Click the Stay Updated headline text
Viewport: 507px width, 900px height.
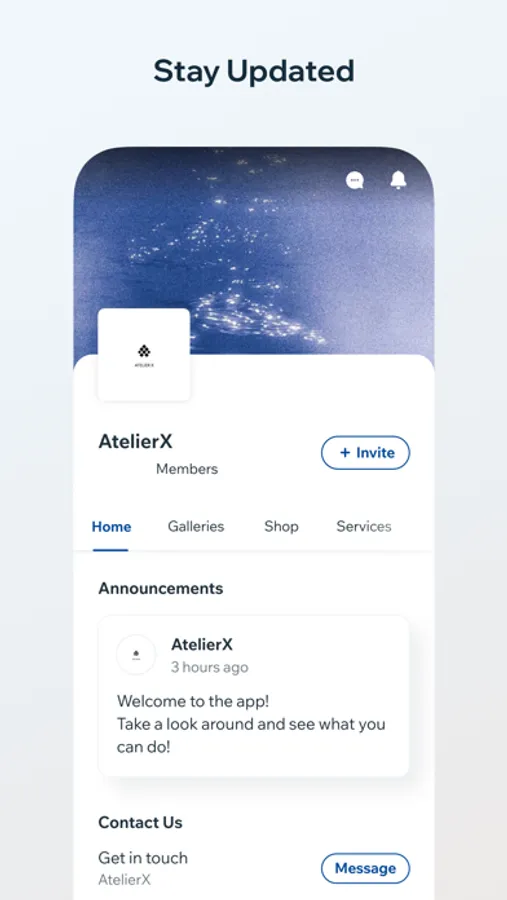tap(254, 72)
